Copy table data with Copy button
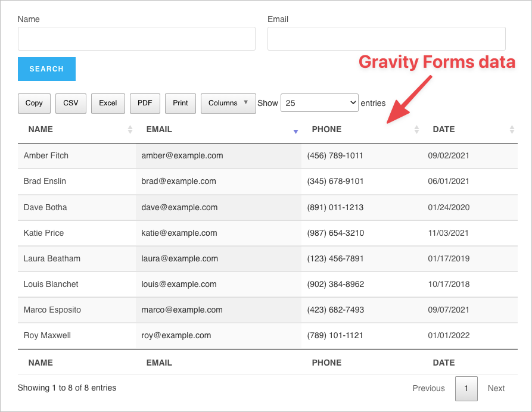The height and width of the screenshot is (412, 532). pos(34,103)
